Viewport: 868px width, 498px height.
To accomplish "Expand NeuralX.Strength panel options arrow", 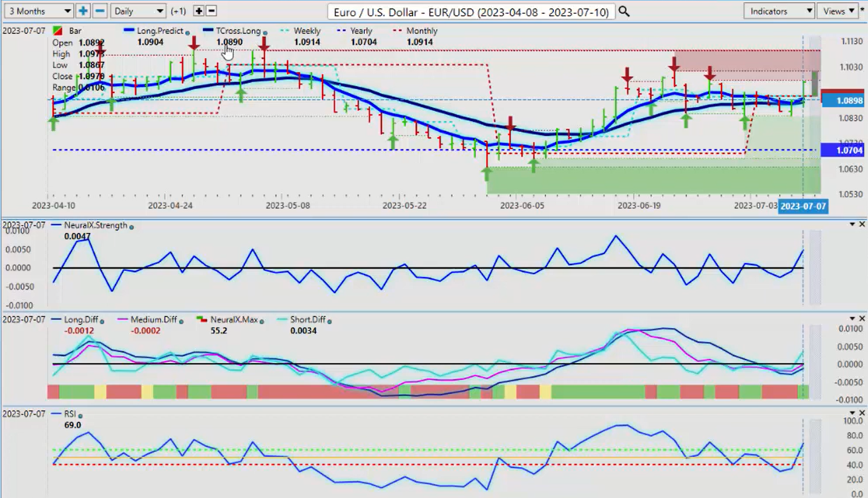I will (852, 224).
